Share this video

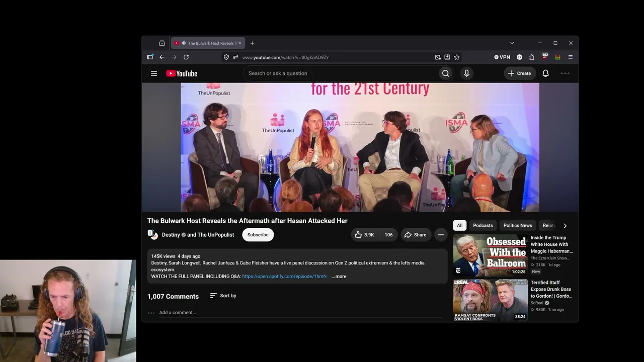[x=416, y=235]
